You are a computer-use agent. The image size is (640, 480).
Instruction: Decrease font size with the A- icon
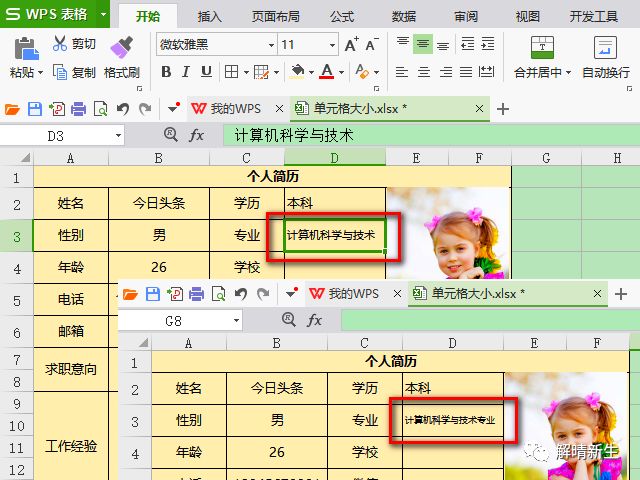click(371, 44)
